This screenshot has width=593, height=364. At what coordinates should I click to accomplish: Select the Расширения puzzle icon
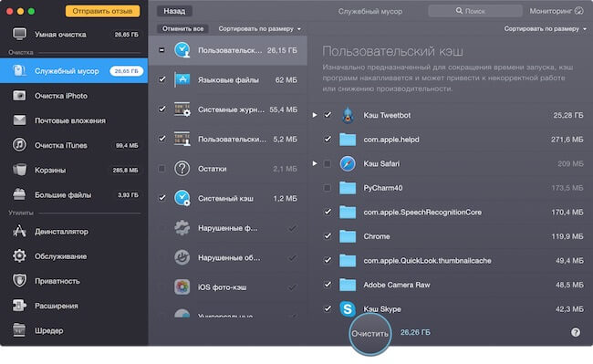pos(19,306)
